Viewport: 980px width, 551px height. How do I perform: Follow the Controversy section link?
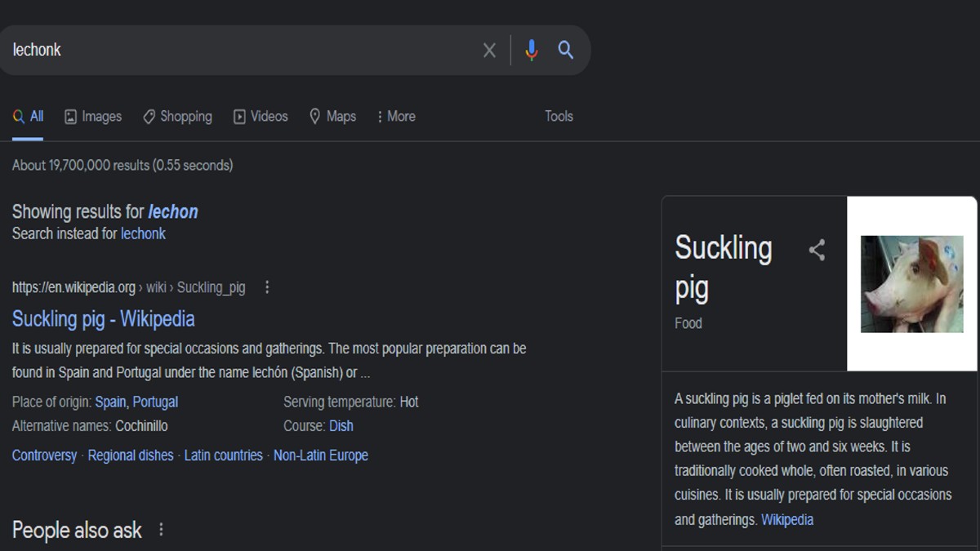click(x=44, y=455)
